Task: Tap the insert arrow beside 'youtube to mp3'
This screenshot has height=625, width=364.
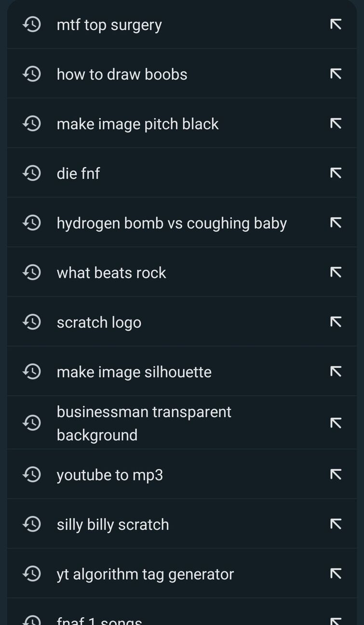Action: click(x=336, y=474)
